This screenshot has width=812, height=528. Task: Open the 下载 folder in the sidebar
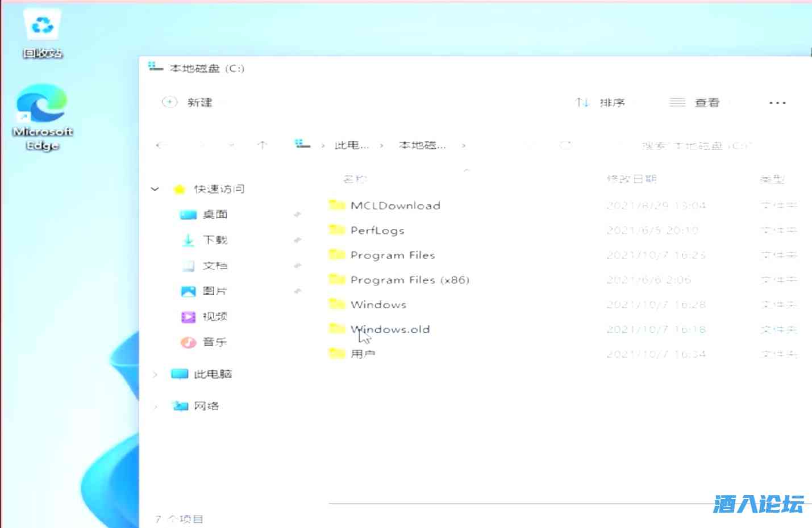click(x=214, y=240)
